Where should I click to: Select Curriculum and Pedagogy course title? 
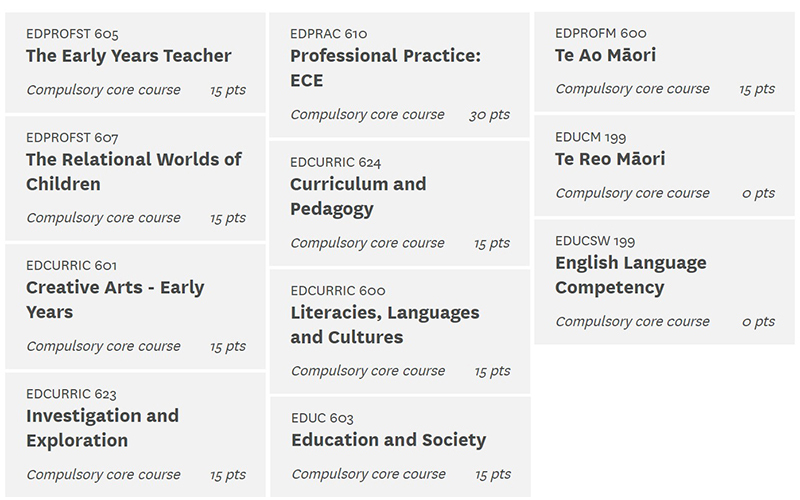[x=358, y=196]
